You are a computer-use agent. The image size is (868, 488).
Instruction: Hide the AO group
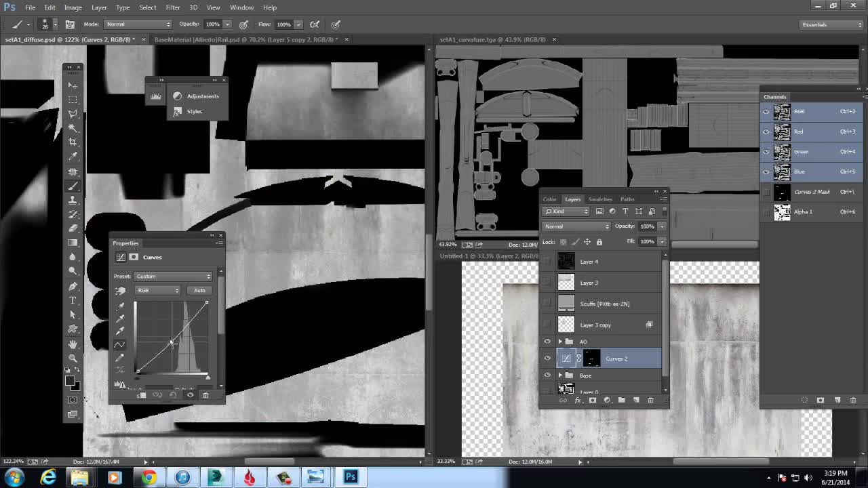pyautogui.click(x=547, y=342)
